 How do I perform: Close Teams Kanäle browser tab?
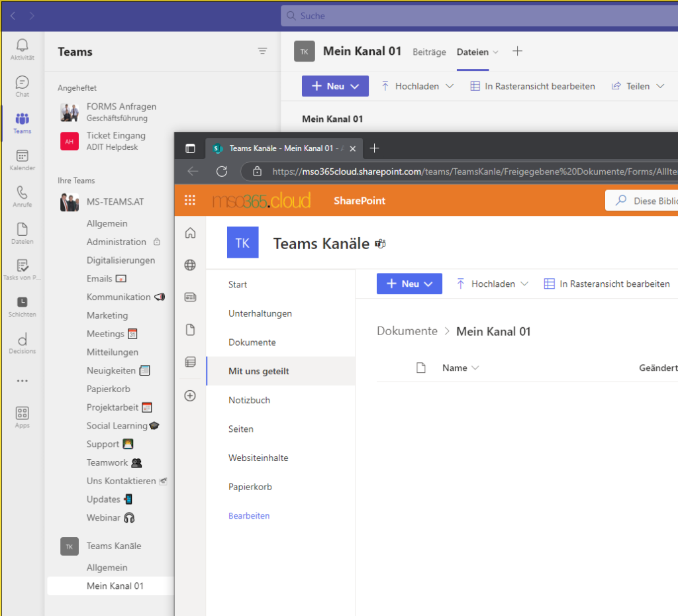point(353,148)
